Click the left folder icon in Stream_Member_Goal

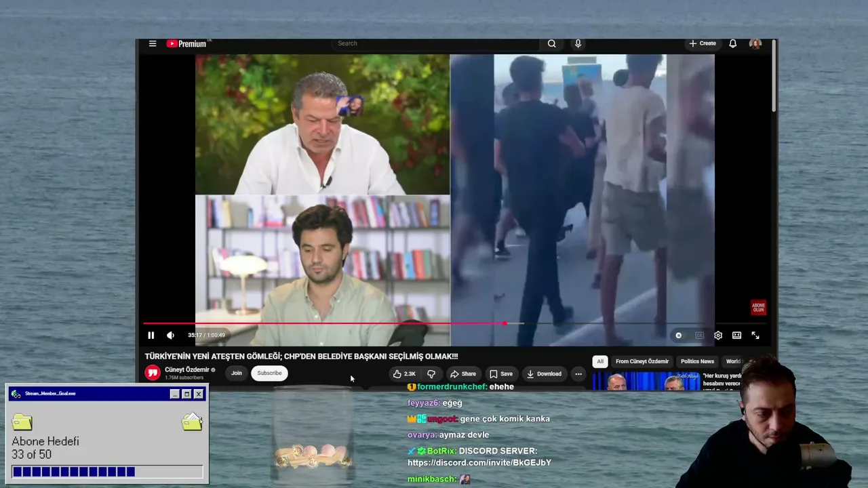(x=22, y=422)
